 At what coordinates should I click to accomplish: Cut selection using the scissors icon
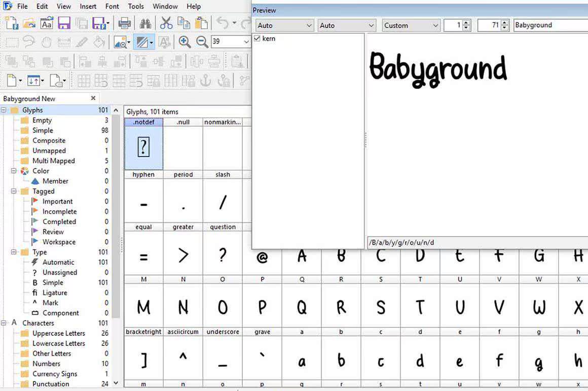(x=166, y=24)
